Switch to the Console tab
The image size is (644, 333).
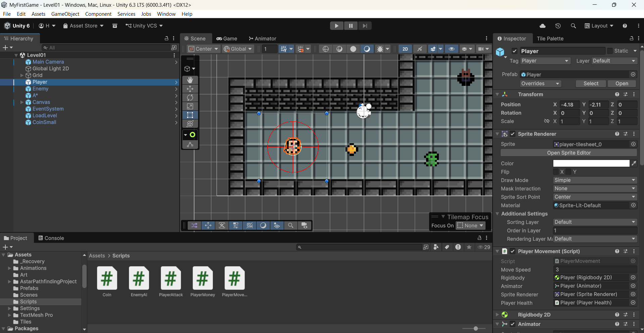coord(51,238)
